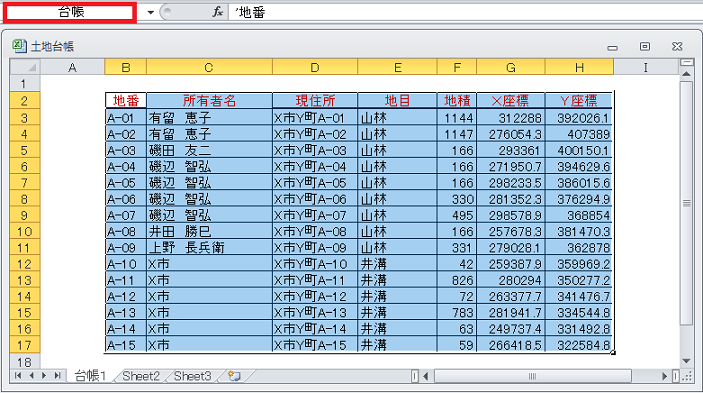Maximize the 土地台帳 workbook window

click(x=645, y=46)
